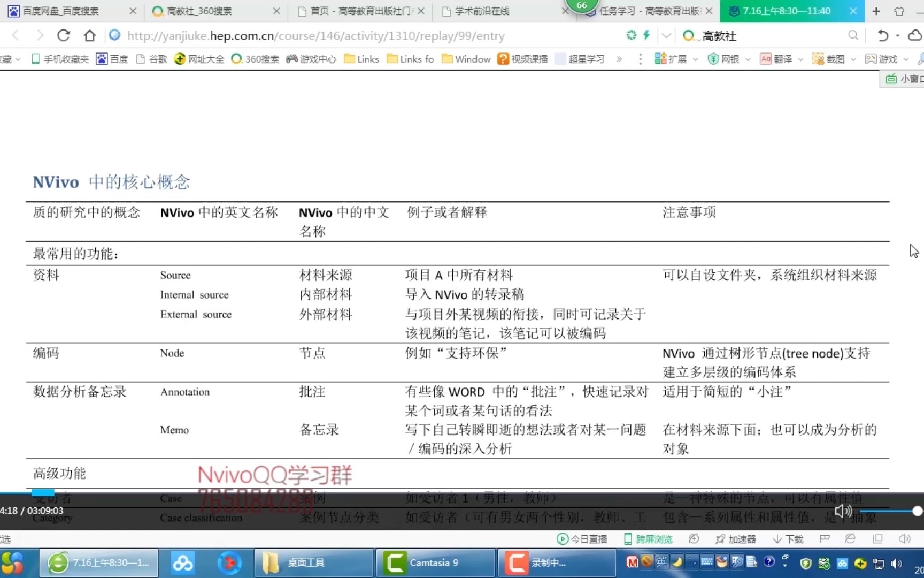Click the 今日直播 button in the status bar

(x=582, y=539)
